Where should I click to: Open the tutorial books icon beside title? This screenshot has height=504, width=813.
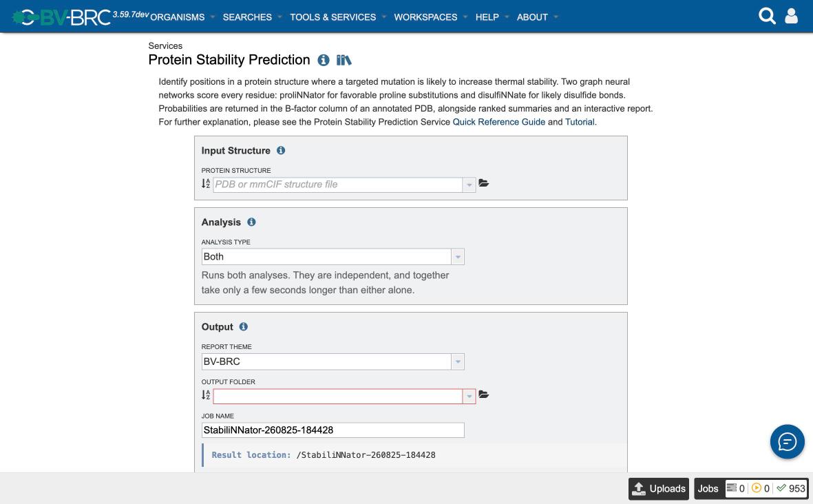click(344, 60)
